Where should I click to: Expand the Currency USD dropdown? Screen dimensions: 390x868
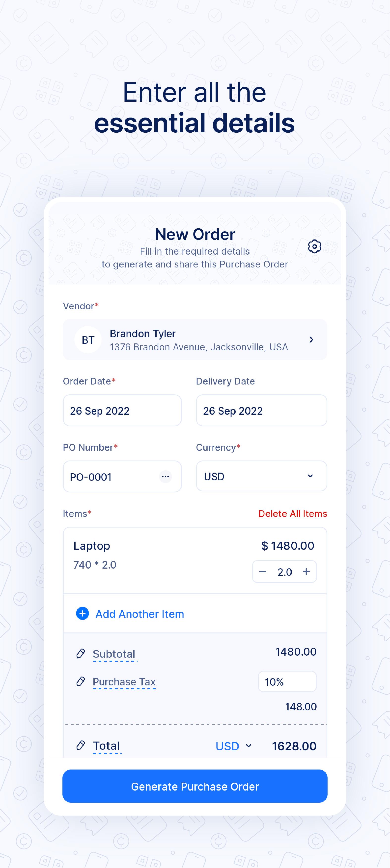pos(261,476)
